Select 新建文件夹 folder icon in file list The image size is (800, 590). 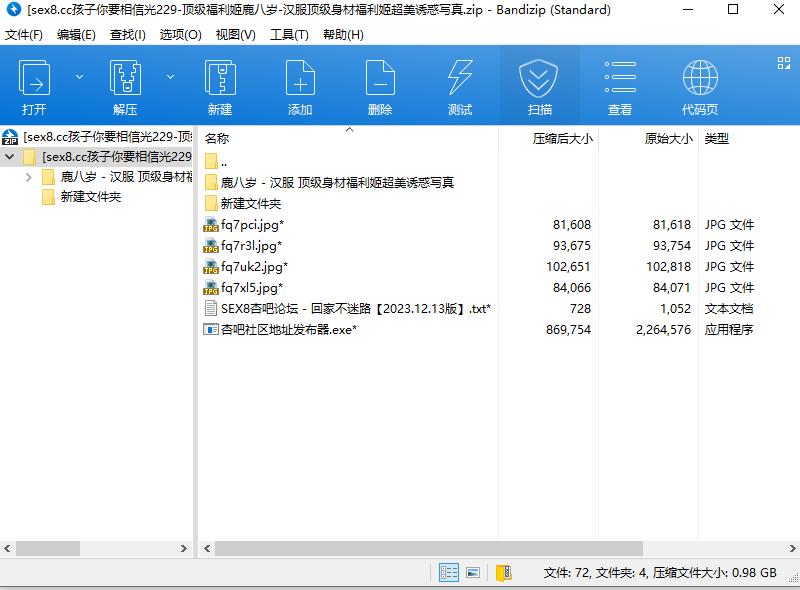coord(211,203)
